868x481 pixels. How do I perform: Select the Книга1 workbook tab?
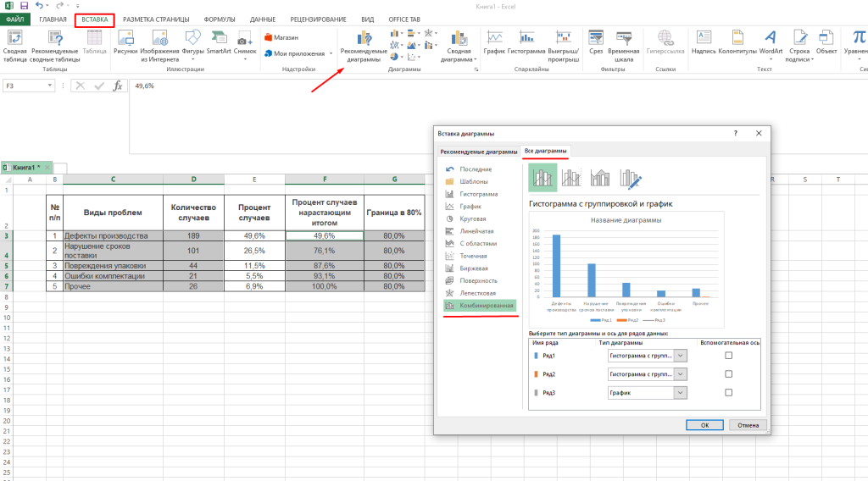coord(26,168)
